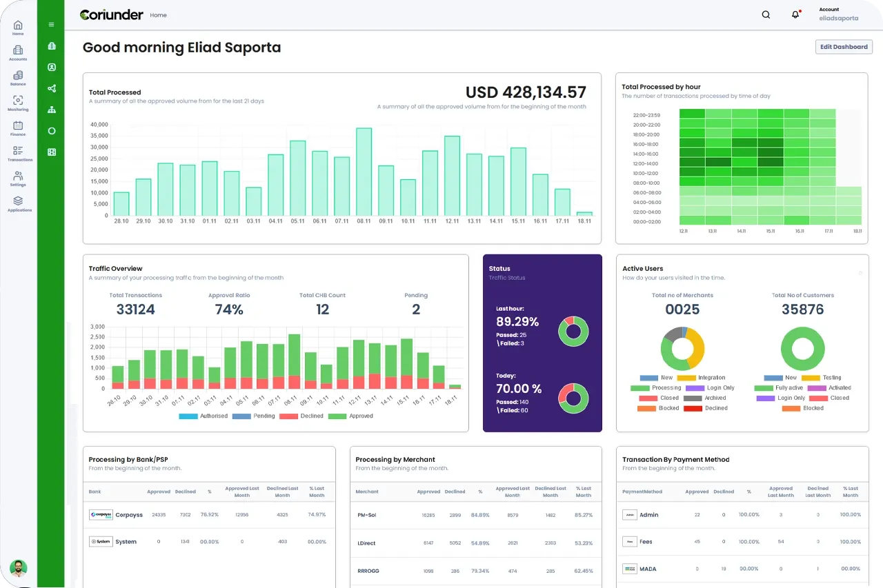Viewport: 883px width, 588px height.
Task: Select the PM-Sol merchant row
Action: point(476,515)
